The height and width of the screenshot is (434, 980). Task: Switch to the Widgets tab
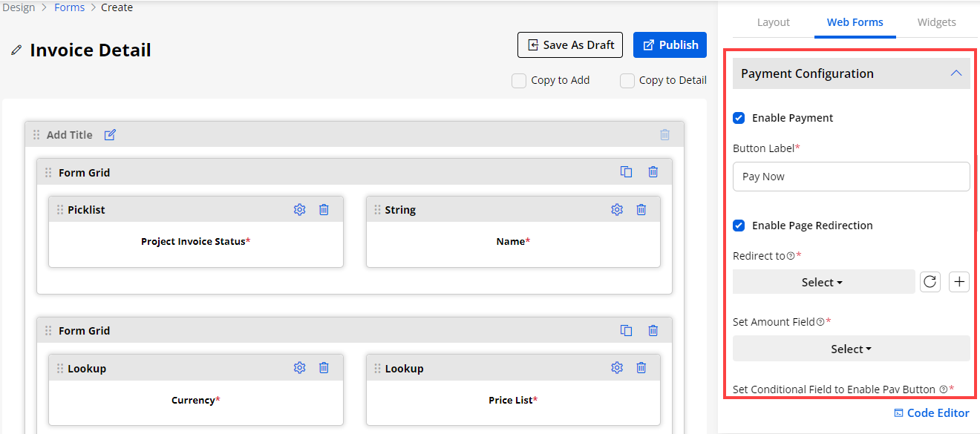936,22
